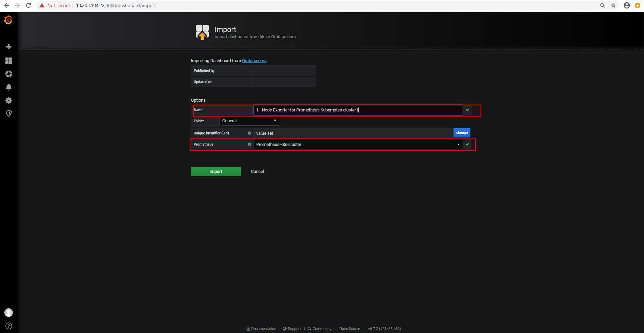
Task: Open the Documentation footer link
Action: [261, 329]
